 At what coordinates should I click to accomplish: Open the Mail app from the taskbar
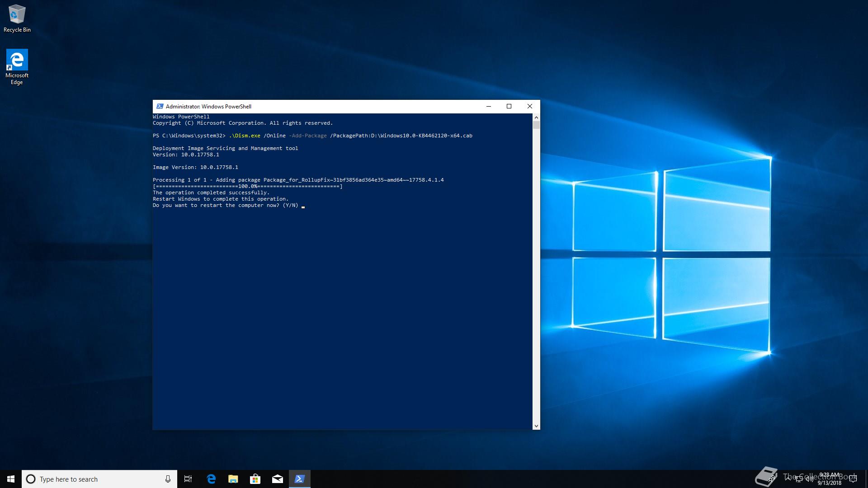[x=277, y=479]
